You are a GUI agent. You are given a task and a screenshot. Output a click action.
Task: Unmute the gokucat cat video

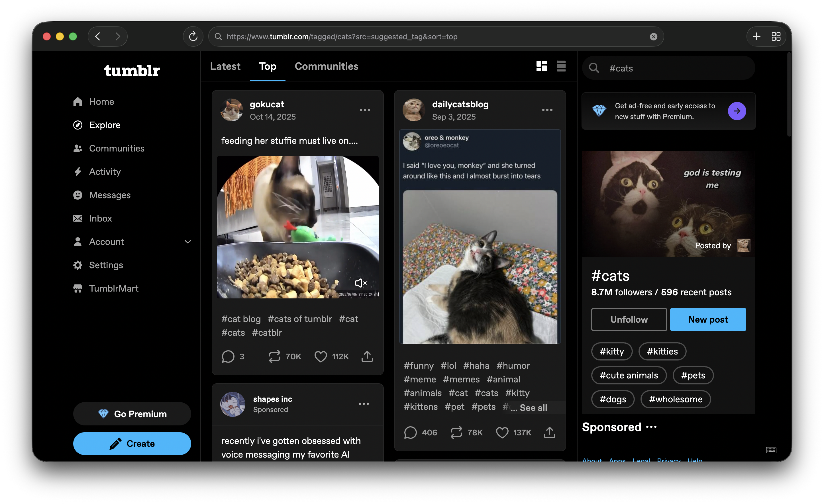360,283
